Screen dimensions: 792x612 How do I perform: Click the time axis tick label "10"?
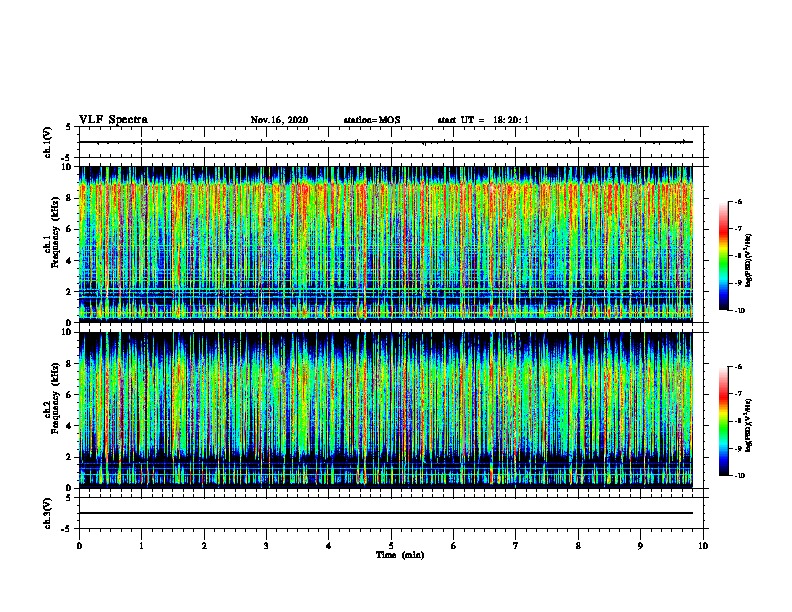(x=703, y=546)
